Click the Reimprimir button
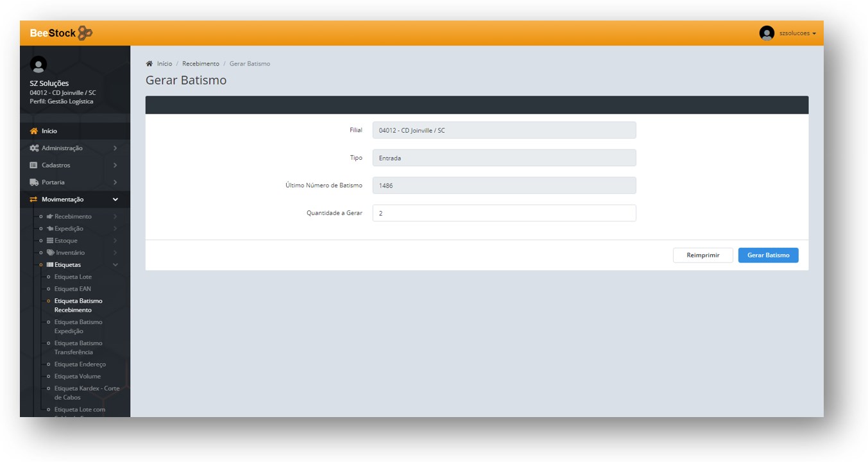Viewport: 868px width, 462px height. coord(702,255)
